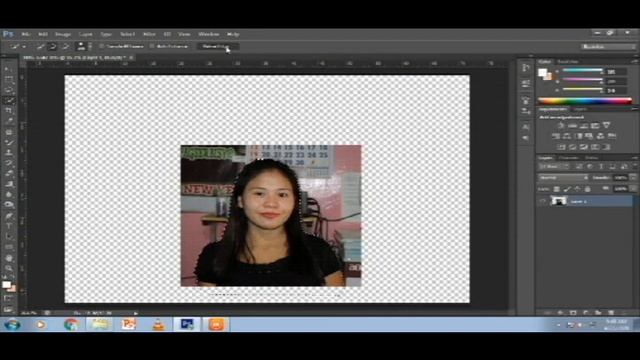
Task: Open the Essentials workspace dropdown
Action: pyautogui.click(x=608, y=47)
